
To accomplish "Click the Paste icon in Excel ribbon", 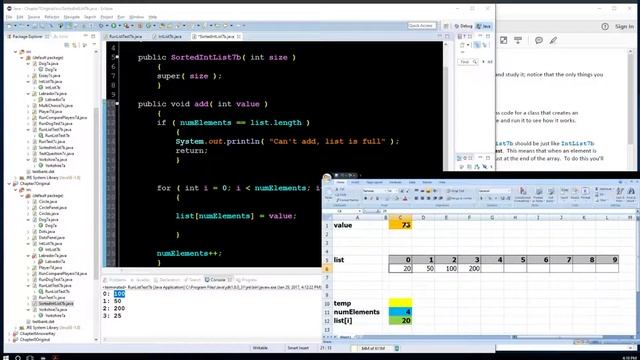I will [x=328, y=194].
